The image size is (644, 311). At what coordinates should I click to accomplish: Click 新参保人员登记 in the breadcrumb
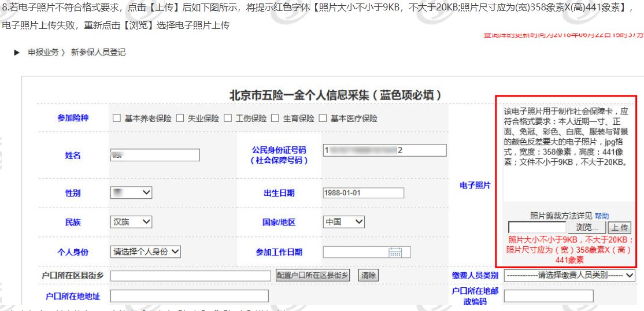98,53
